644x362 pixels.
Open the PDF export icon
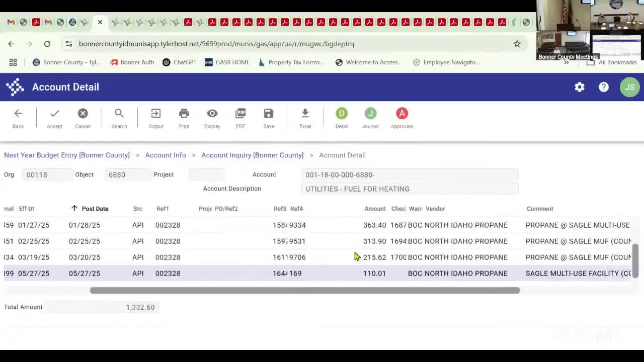pos(240,114)
